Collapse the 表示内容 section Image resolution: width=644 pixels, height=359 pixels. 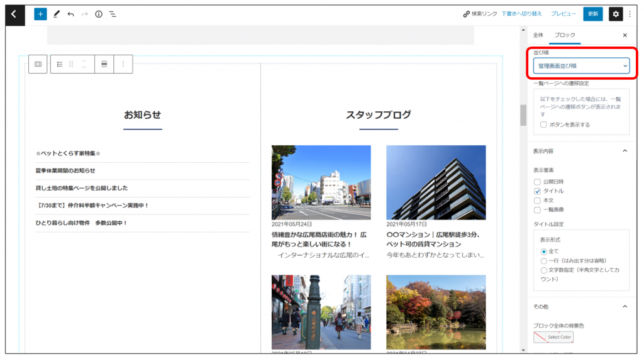[x=625, y=151]
